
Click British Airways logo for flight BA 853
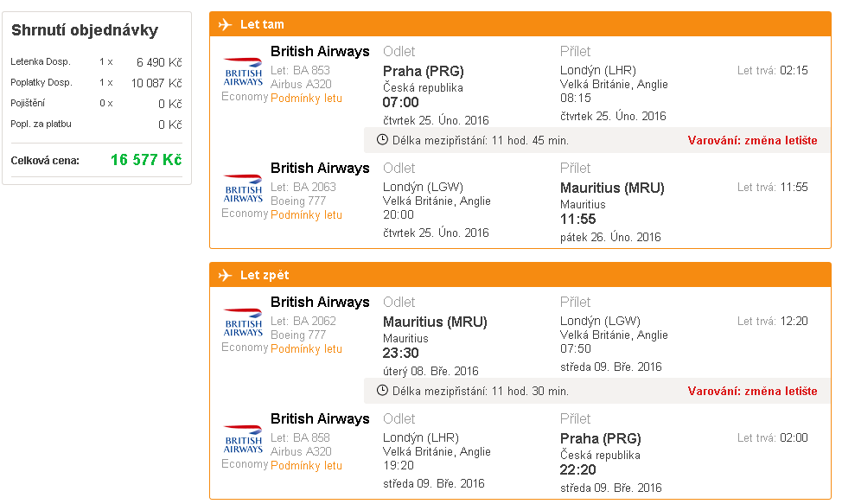coord(243,72)
